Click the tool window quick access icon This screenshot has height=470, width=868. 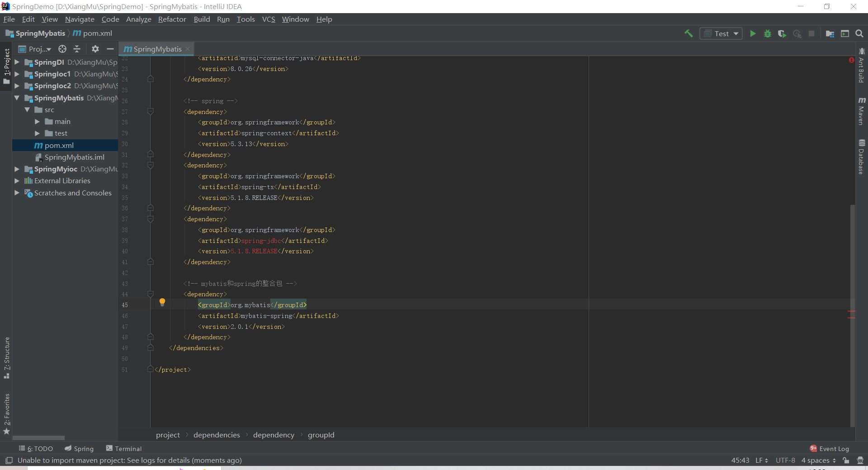click(x=9, y=460)
